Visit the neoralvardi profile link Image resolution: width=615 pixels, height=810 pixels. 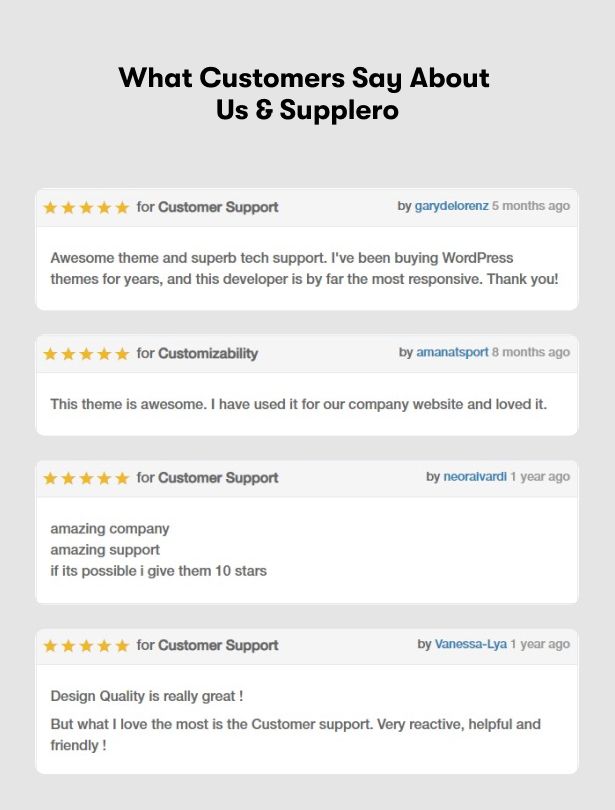pos(475,477)
